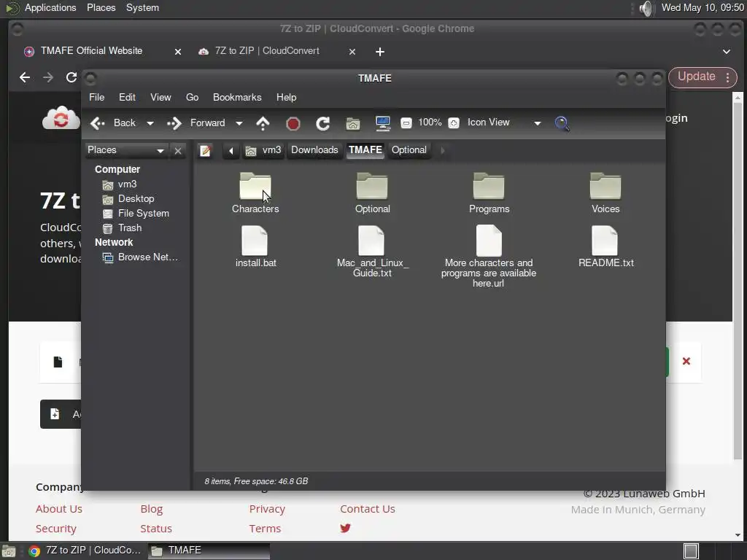Image resolution: width=747 pixels, height=560 pixels.
Task: Open Back history dropdown arrow
Action: pyautogui.click(x=150, y=123)
